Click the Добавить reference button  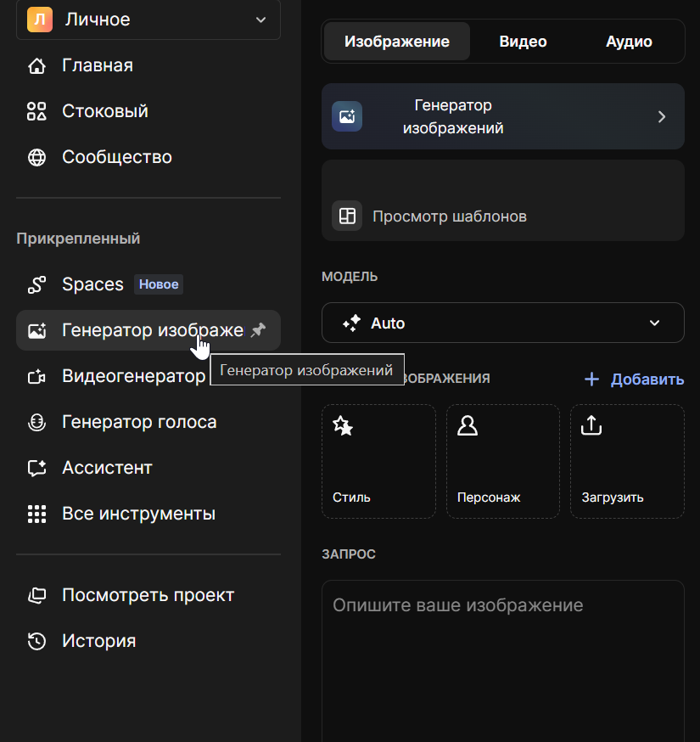635,379
